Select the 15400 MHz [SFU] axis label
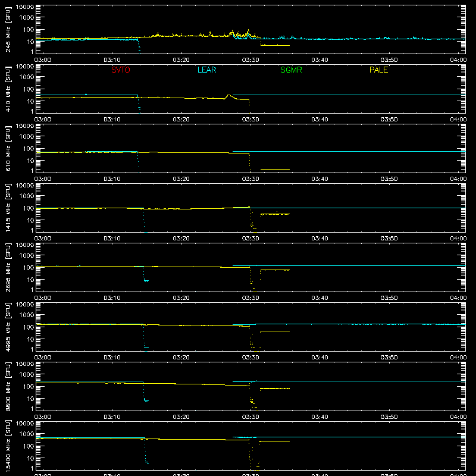The image size is (476, 476). 8,446
